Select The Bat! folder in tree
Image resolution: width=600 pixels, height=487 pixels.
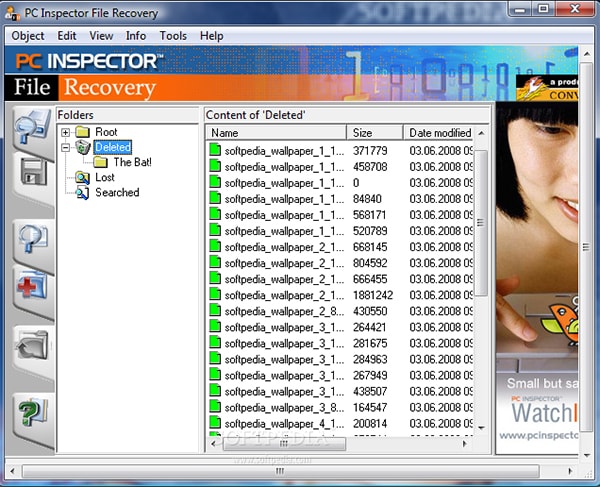click(x=132, y=162)
